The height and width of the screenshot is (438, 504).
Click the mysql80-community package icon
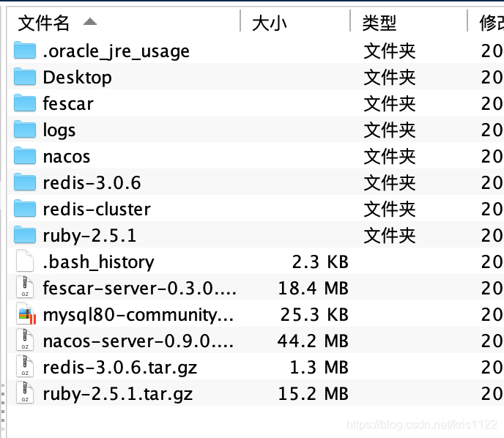pos(26,313)
